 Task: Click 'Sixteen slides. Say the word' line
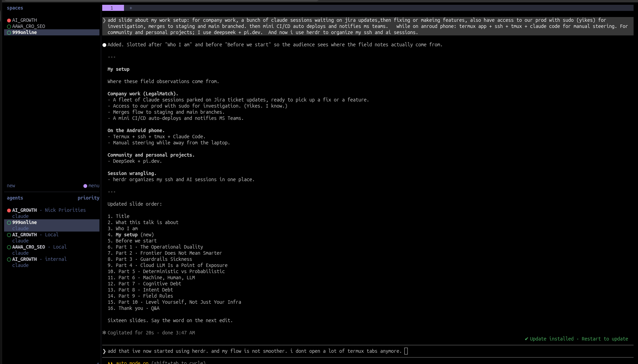coord(170,320)
